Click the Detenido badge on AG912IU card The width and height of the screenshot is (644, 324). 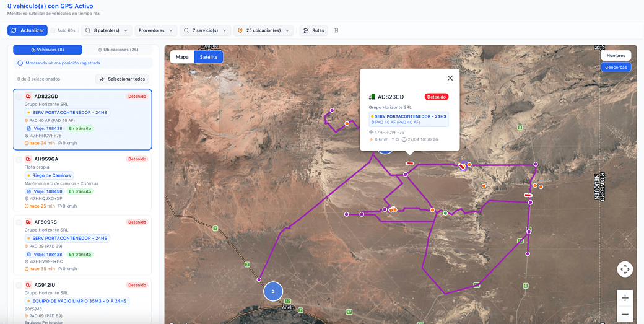click(137, 285)
